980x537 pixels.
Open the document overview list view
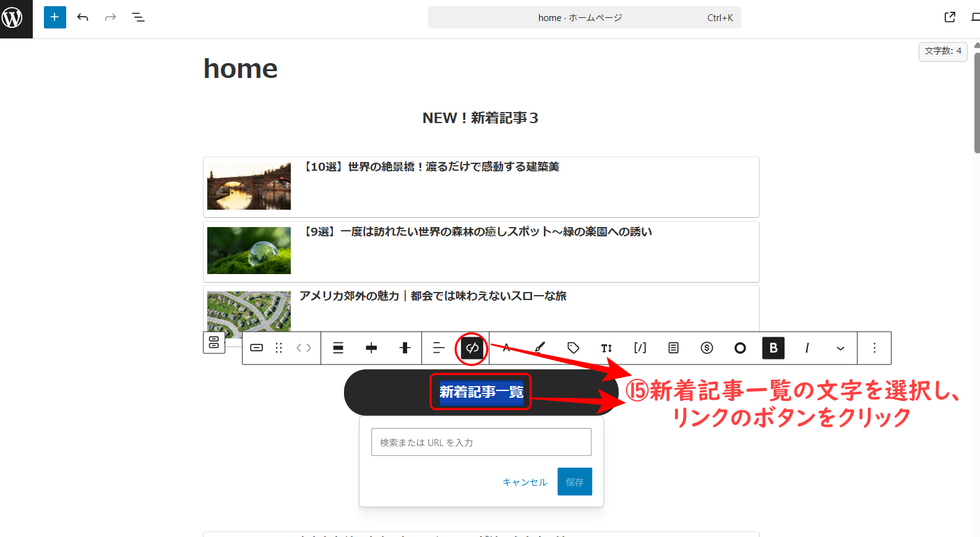click(x=138, y=17)
